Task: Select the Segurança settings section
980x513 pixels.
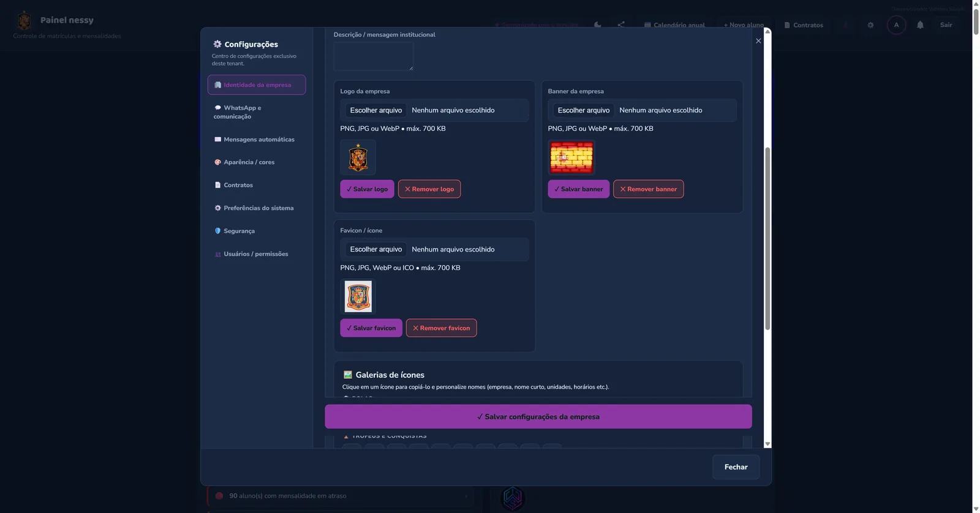Action: (x=257, y=231)
